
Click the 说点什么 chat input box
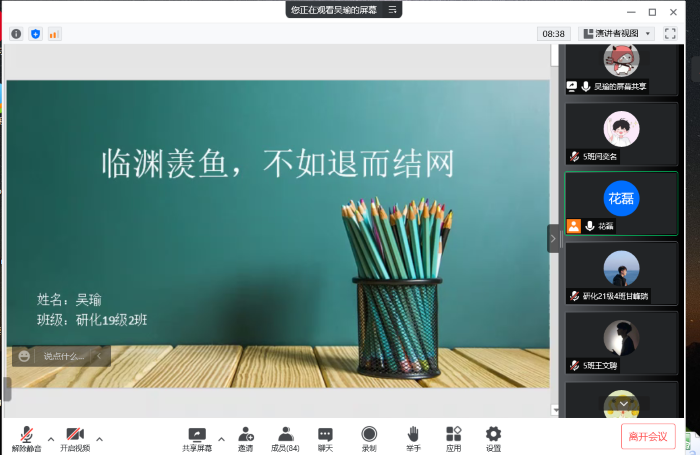pos(62,356)
